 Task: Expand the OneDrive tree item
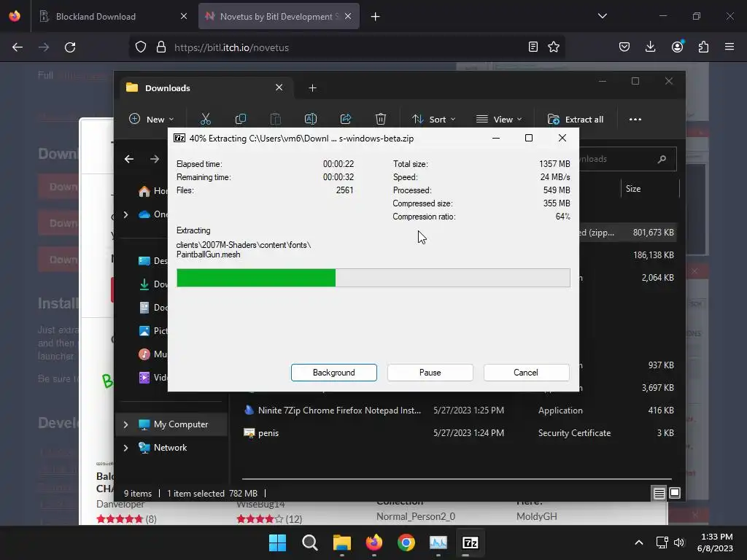point(125,215)
